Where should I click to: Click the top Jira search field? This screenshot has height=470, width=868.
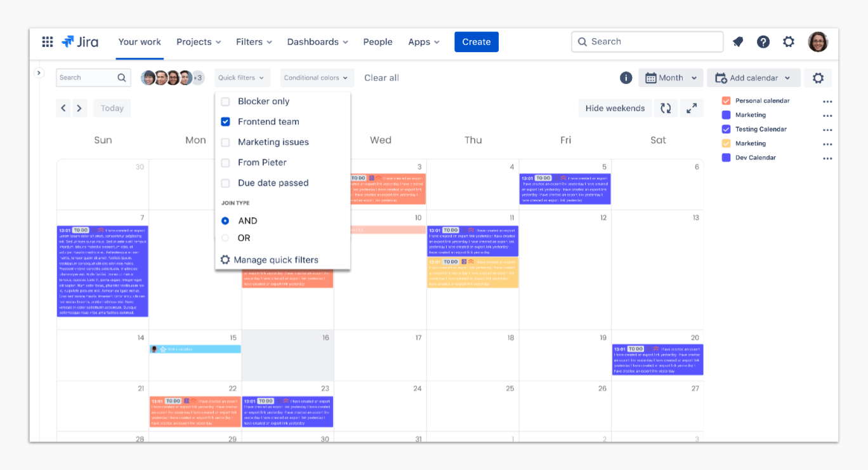pos(647,42)
